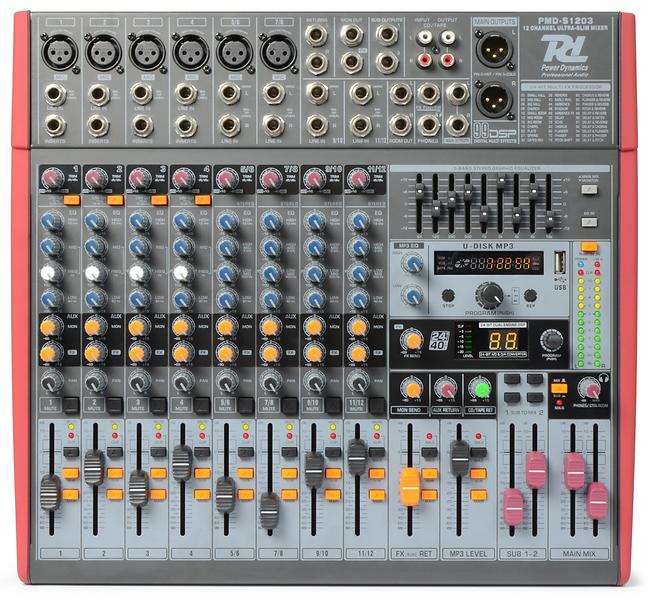Click the USB port on MP3 player
The width and height of the screenshot is (651, 600).
click(559, 262)
